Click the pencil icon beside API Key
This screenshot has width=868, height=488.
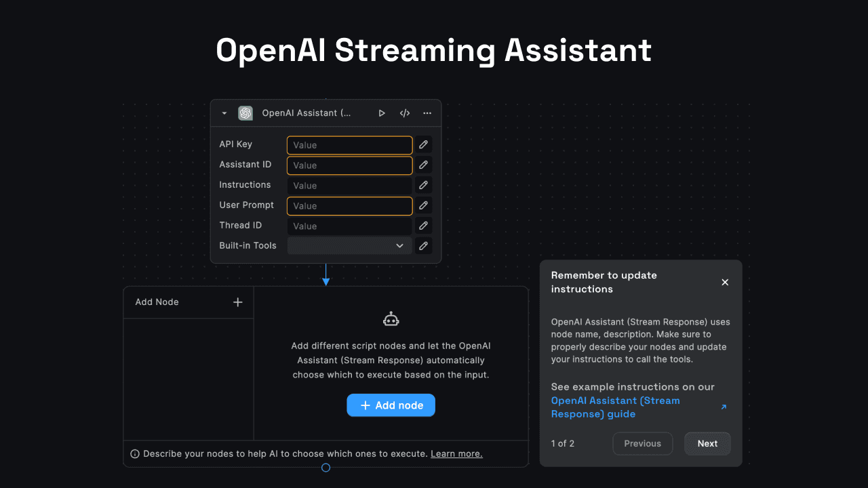click(422, 144)
